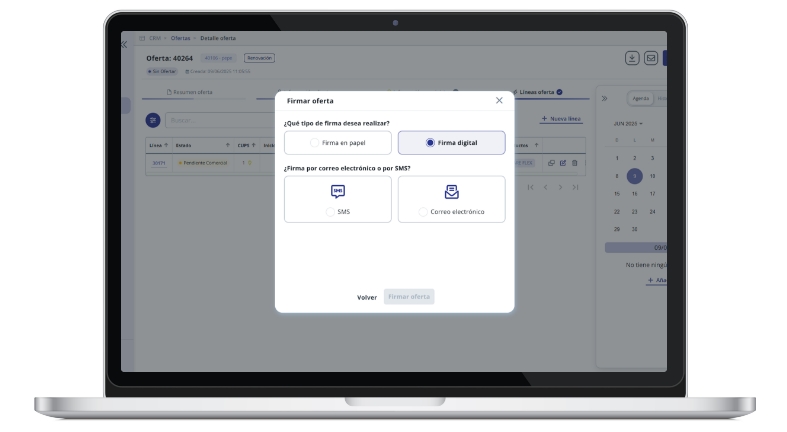787x432 pixels.
Task: Open the filter icon beside search
Action: [154, 120]
